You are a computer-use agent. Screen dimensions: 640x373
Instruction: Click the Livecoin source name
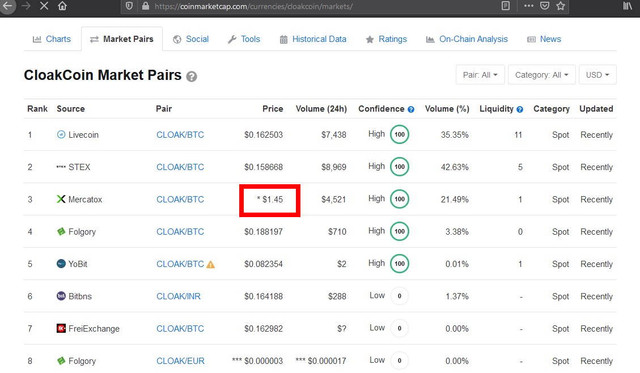point(83,135)
